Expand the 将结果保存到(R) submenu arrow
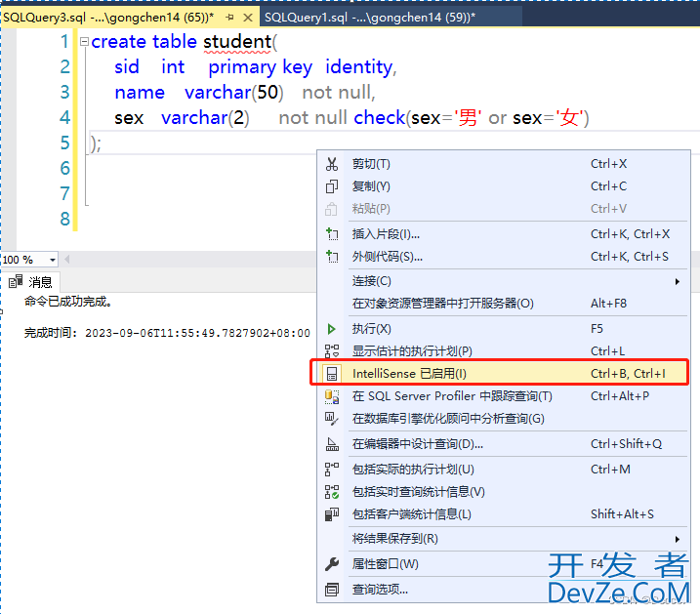The image size is (700, 614). 678,539
